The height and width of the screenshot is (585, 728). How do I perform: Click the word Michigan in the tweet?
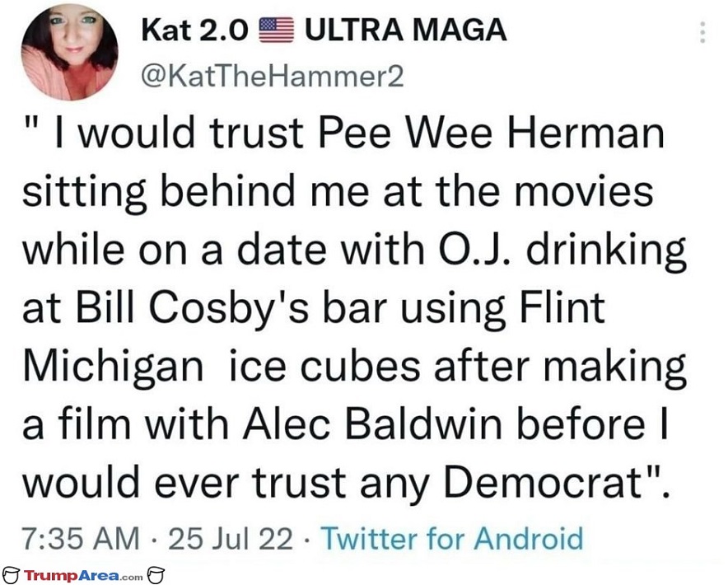click(114, 369)
